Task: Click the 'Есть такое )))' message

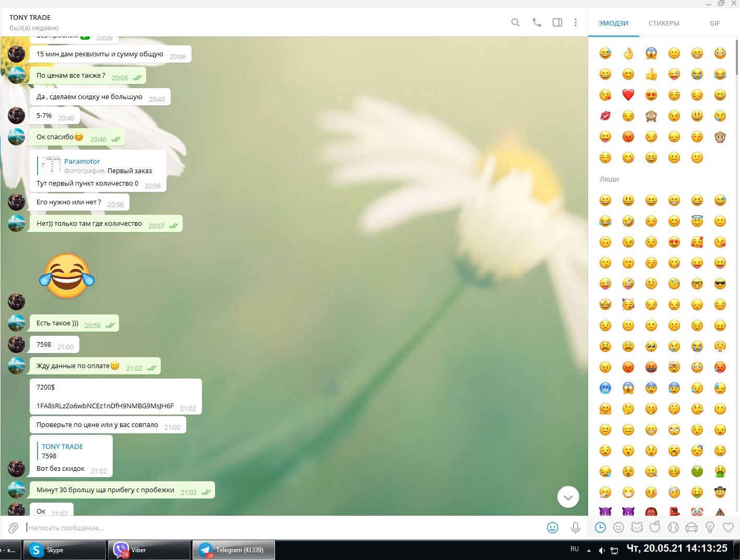Action: click(74, 323)
